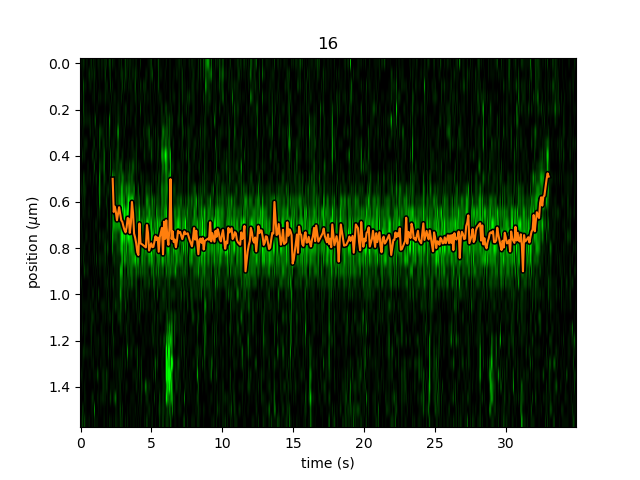Image resolution: width=640 pixels, height=480 pixels.
Task: Click y-axis tick label "0.0"
Action: [59, 64]
